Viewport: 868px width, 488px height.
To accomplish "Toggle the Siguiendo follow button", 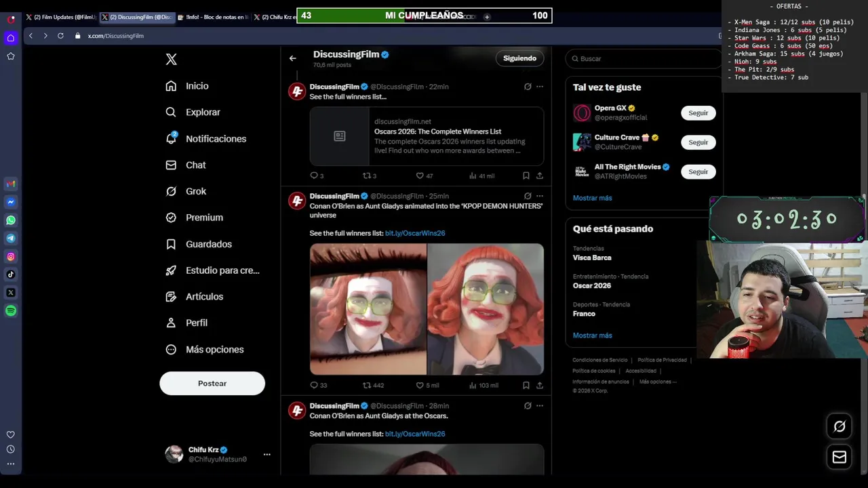I will tap(519, 58).
